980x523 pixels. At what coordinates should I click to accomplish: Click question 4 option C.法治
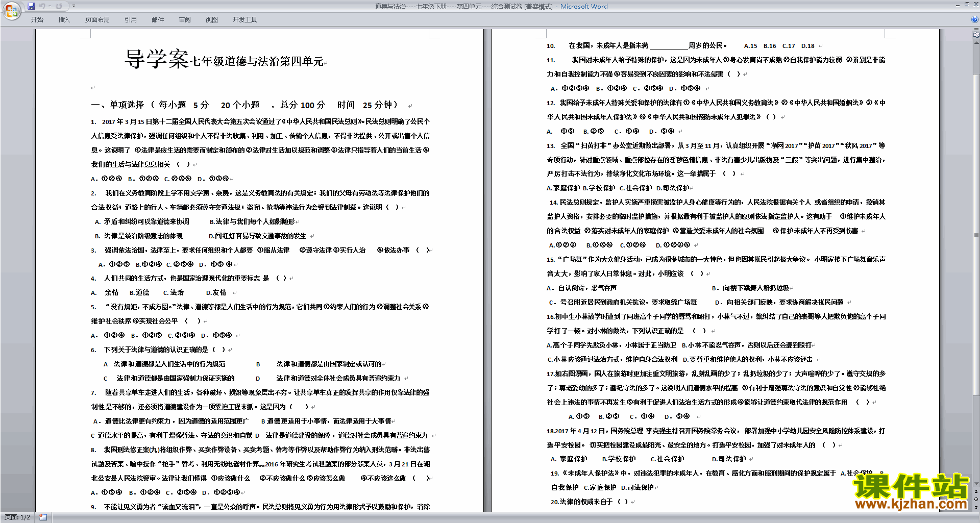pyautogui.click(x=173, y=292)
